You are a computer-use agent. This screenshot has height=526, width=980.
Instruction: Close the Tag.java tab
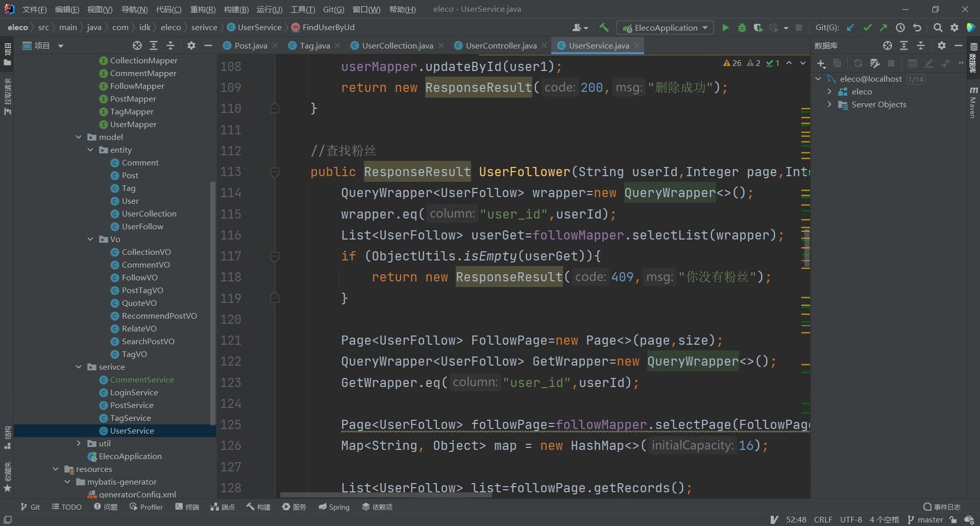coord(337,45)
